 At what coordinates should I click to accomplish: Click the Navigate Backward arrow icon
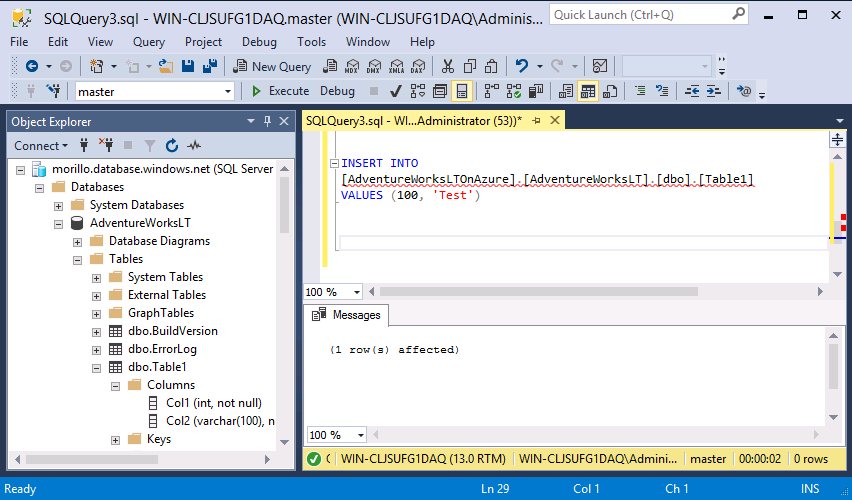[32, 66]
